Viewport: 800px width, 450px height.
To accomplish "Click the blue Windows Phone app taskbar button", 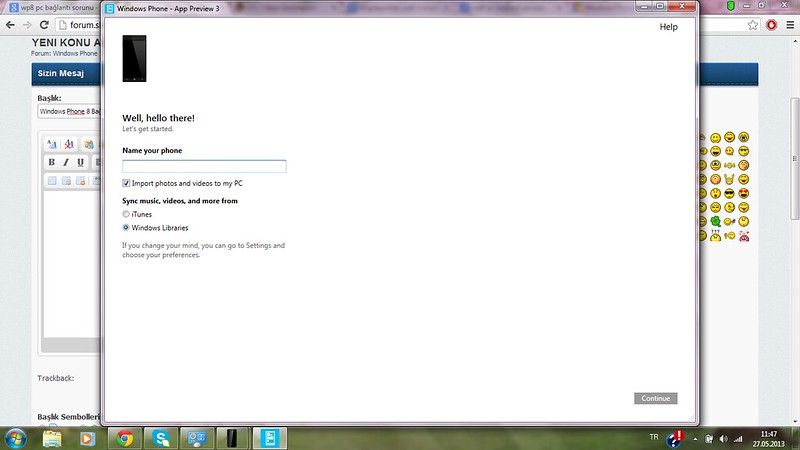I will coord(270,439).
